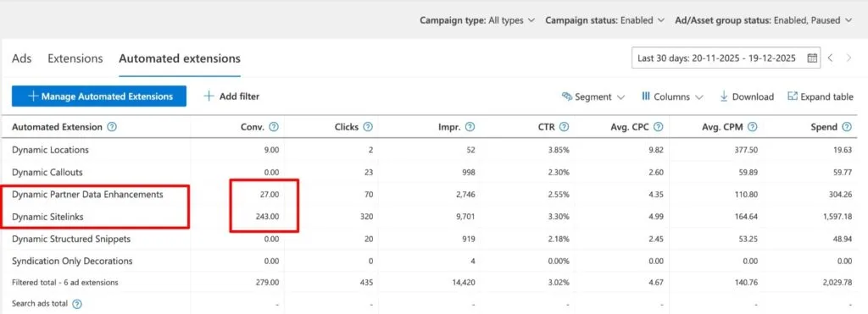
Task: Sort by CTR column header
Action: 546,127
